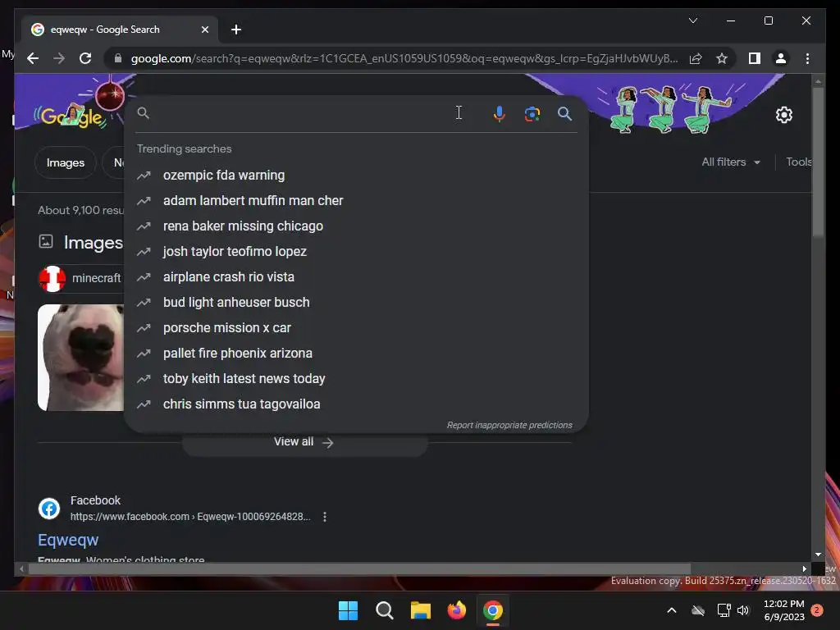Open notification badge in tray

tap(817, 610)
